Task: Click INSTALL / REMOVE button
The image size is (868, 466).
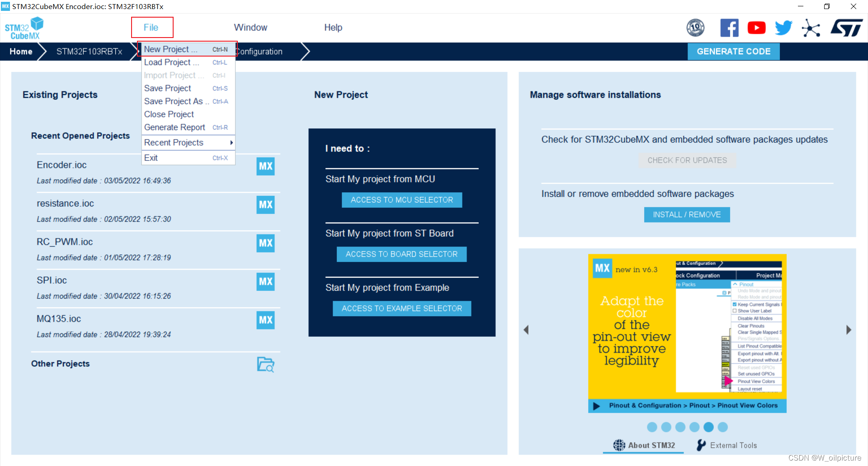Action: click(687, 214)
